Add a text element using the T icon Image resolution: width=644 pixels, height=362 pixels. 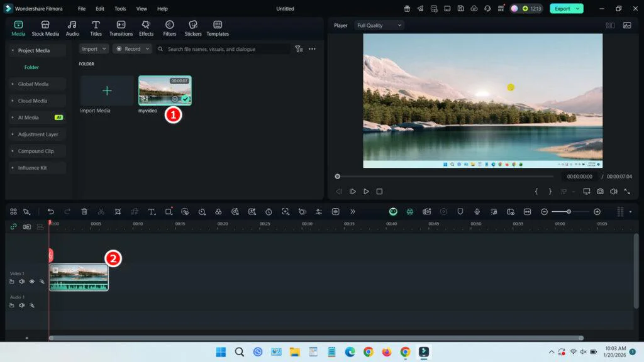click(151, 212)
